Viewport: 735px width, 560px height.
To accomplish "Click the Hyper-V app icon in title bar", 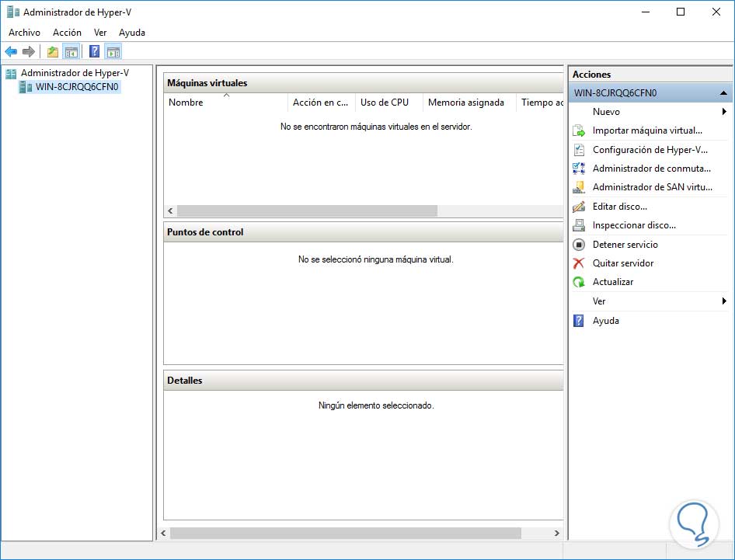I will click(x=13, y=12).
